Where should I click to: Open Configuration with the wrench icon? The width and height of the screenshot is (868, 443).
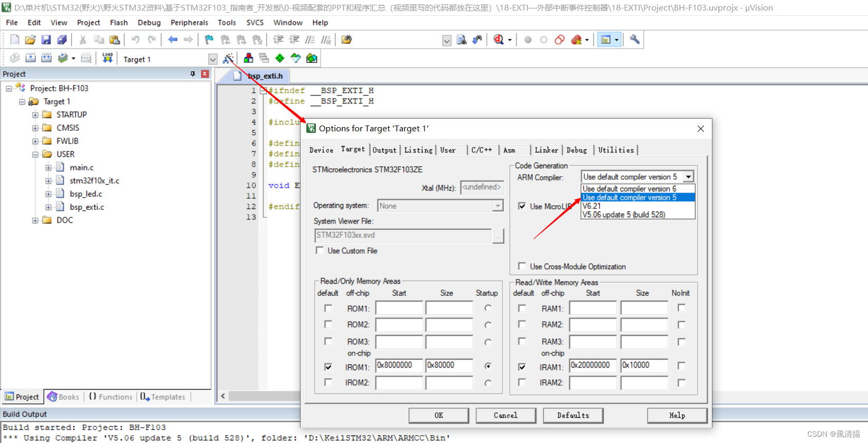[635, 40]
